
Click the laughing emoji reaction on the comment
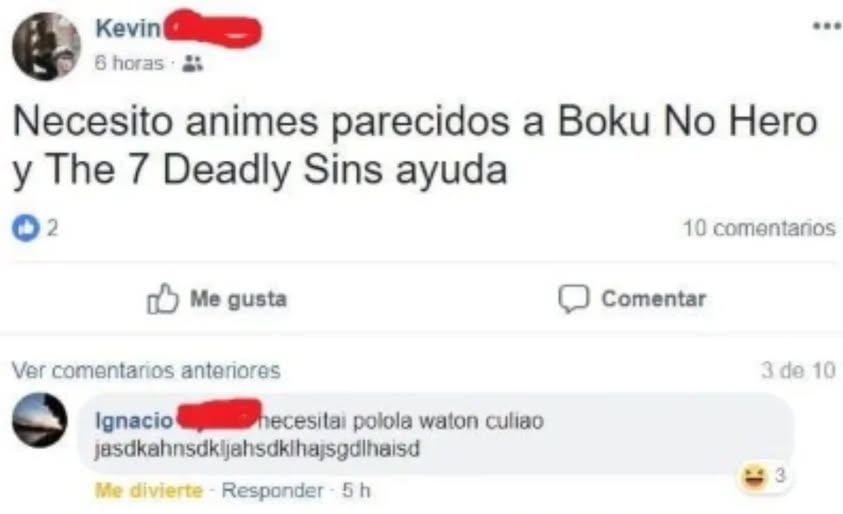754,476
